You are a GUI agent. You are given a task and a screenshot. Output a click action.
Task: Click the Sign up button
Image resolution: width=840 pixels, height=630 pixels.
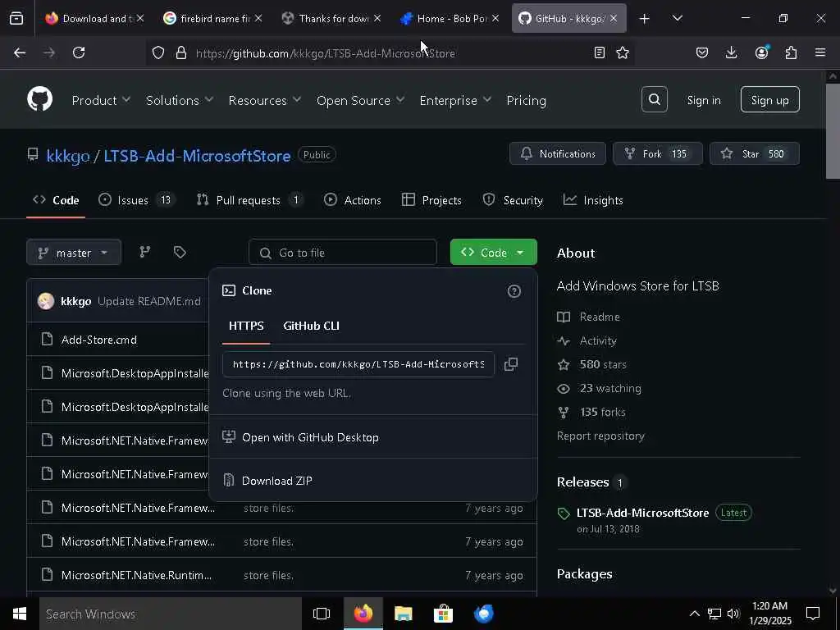click(769, 99)
